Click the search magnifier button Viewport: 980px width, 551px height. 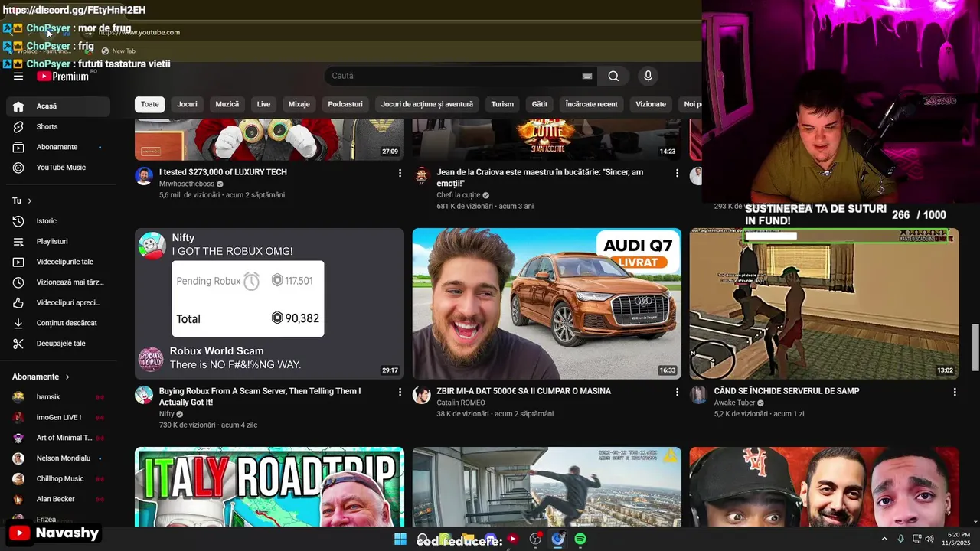pyautogui.click(x=613, y=76)
